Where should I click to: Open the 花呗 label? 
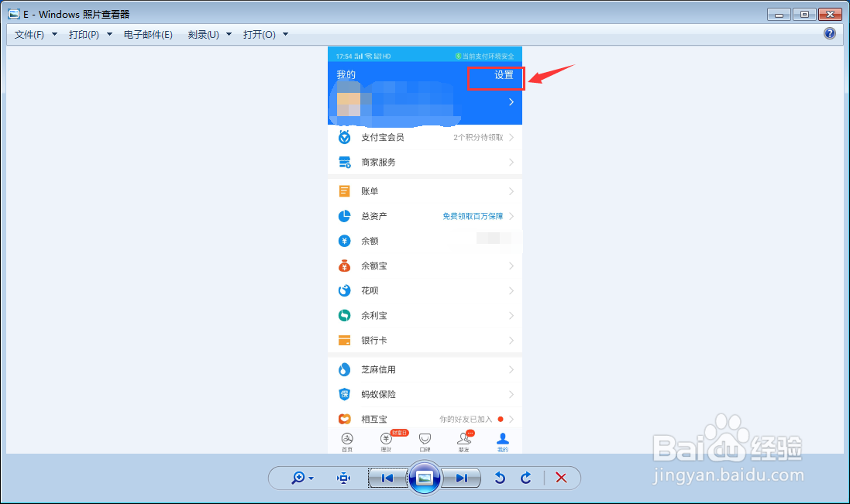click(370, 290)
